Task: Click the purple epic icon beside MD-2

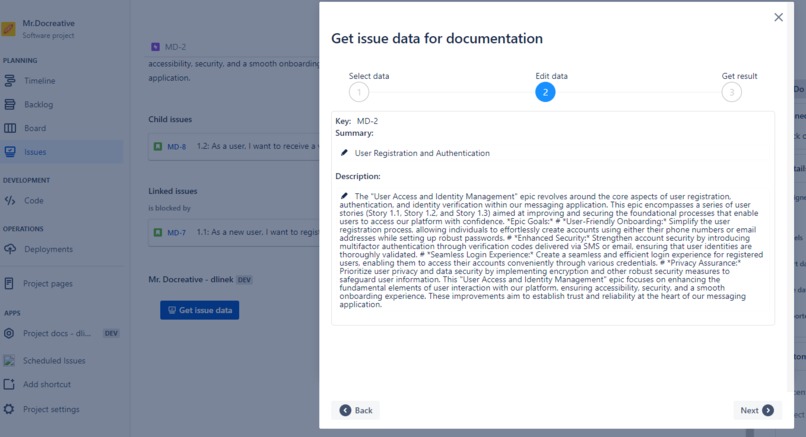Action: tap(155, 47)
